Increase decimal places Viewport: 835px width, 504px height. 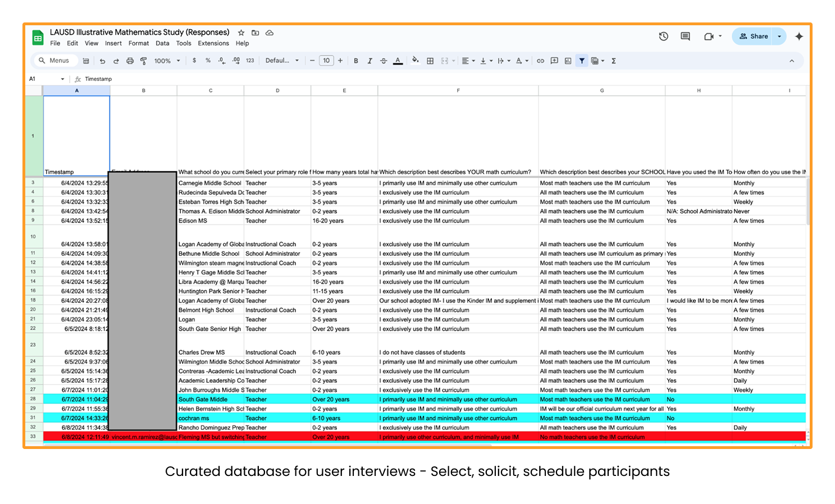pyautogui.click(x=236, y=61)
